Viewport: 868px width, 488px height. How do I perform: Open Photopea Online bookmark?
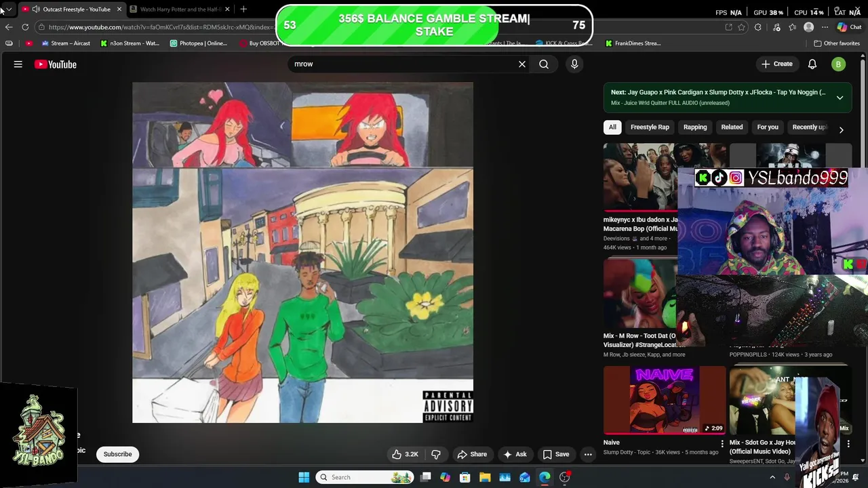tap(199, 43)
